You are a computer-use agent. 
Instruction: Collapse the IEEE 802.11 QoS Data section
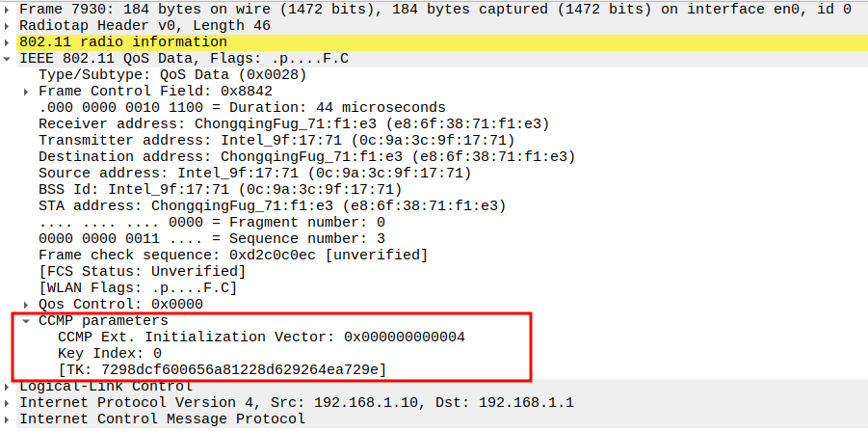pyautogui.click(x=8, y=59)
